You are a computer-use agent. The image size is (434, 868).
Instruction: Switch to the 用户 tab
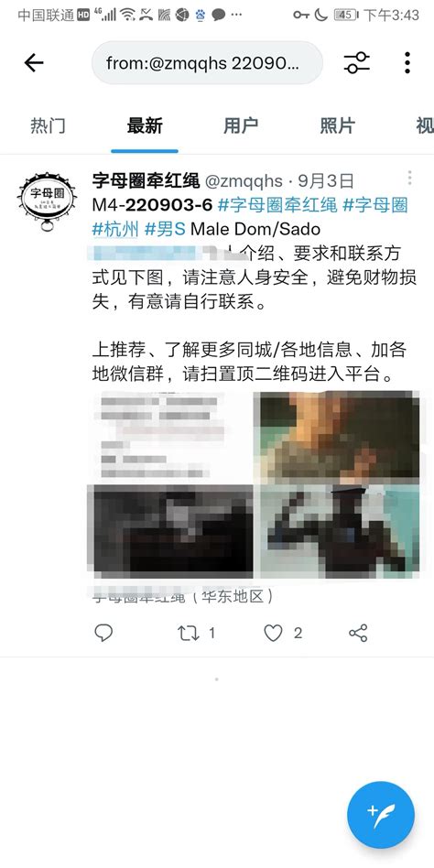coord(241,125)
